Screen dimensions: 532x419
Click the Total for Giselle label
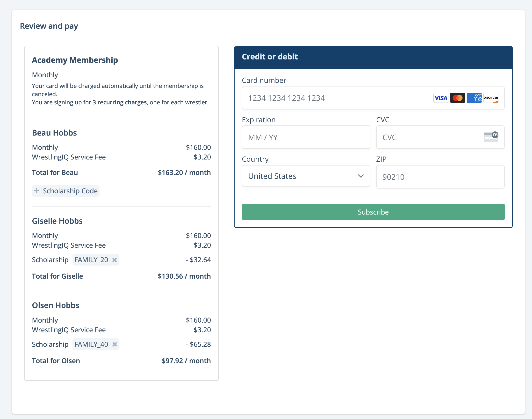click(58, 276)
